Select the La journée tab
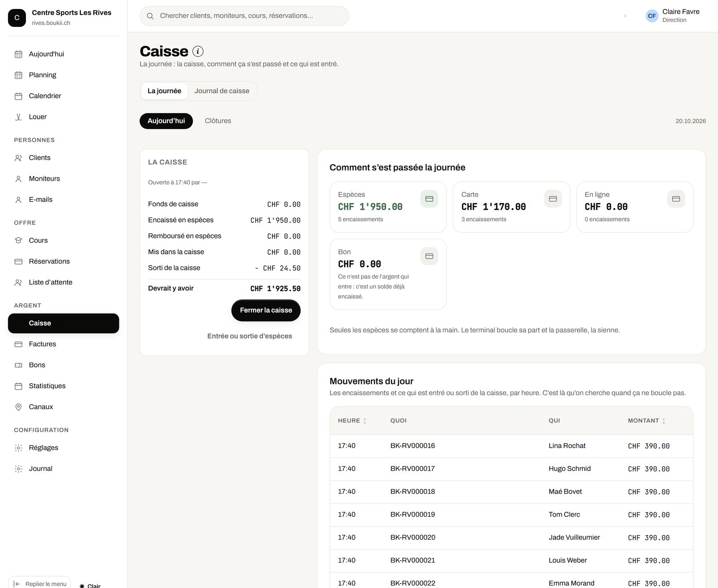This screenshot has width=718, height=588. [164, 91]
